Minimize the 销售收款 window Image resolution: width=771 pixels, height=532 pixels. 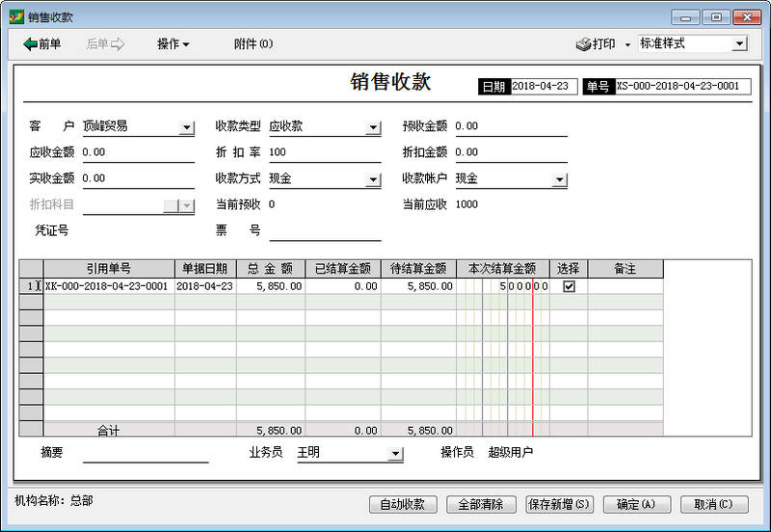tap(685, 17)
